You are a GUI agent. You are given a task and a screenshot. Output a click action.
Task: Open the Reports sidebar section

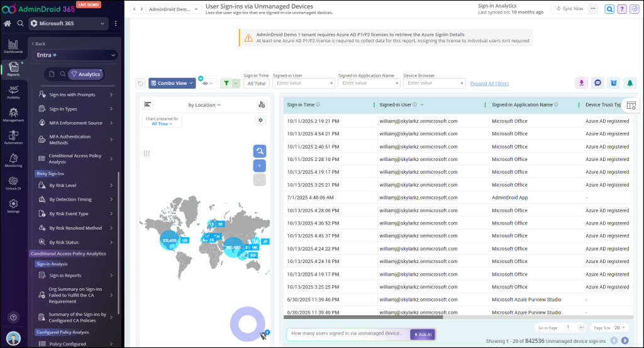[13, 69]
